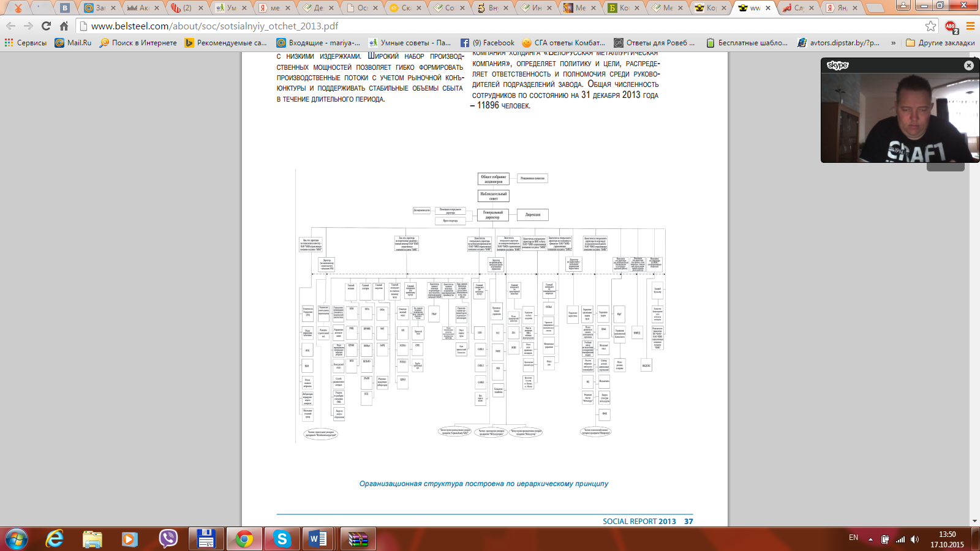The image size is (980, 551).
Task: Switch to Microsoft Word on the taskbar
Action: point(318,539)
